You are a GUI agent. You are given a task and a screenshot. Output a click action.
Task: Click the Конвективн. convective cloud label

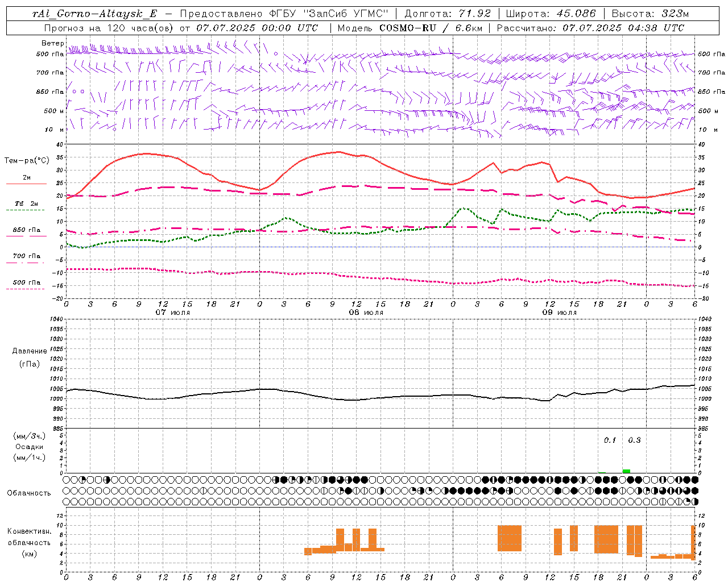coord(30,531)
